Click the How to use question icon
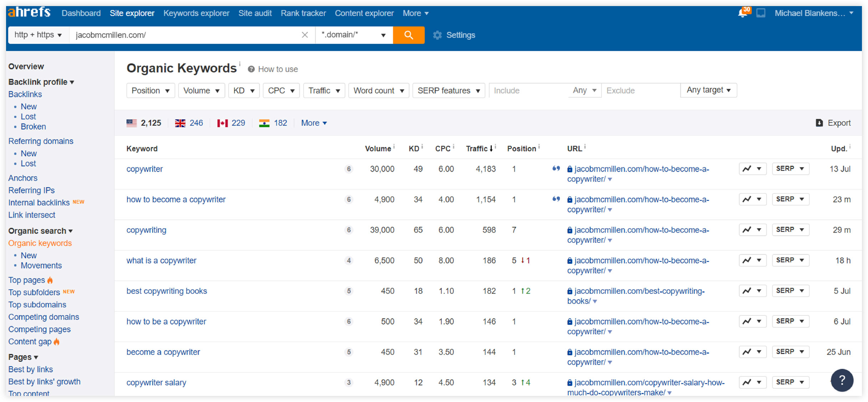Viewport: 868px width, 402px height. point(251,69)
